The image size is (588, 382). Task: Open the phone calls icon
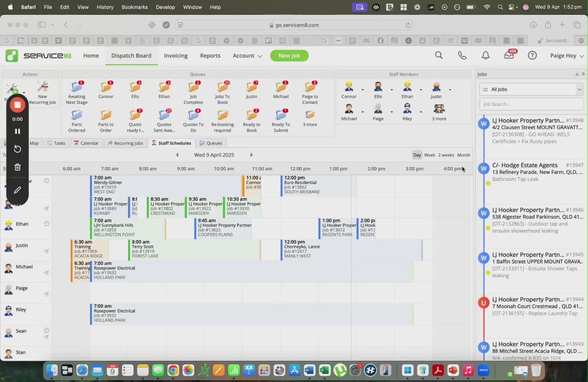click(x=462, y=56)
